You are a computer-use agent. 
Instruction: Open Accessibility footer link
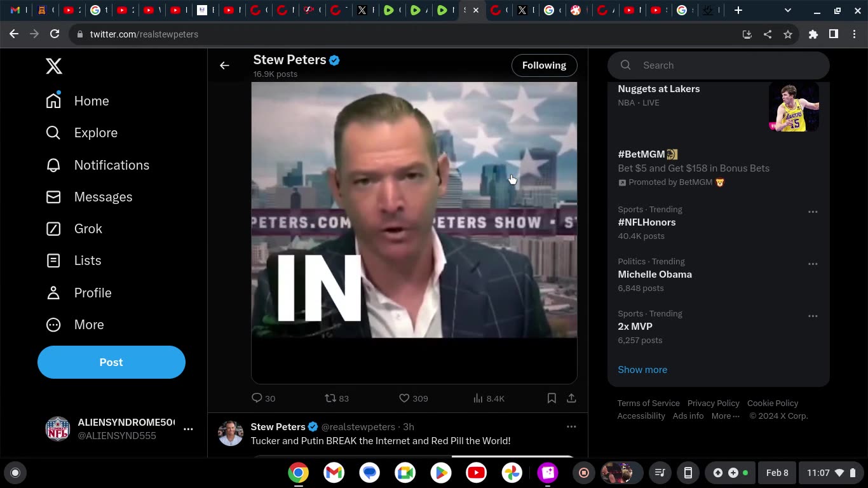[641, 416]
